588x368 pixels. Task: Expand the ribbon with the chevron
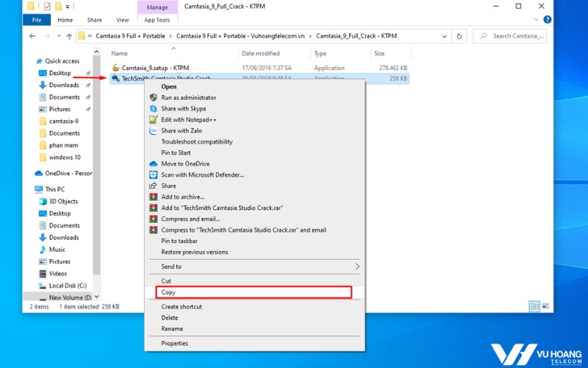point(537,20)
